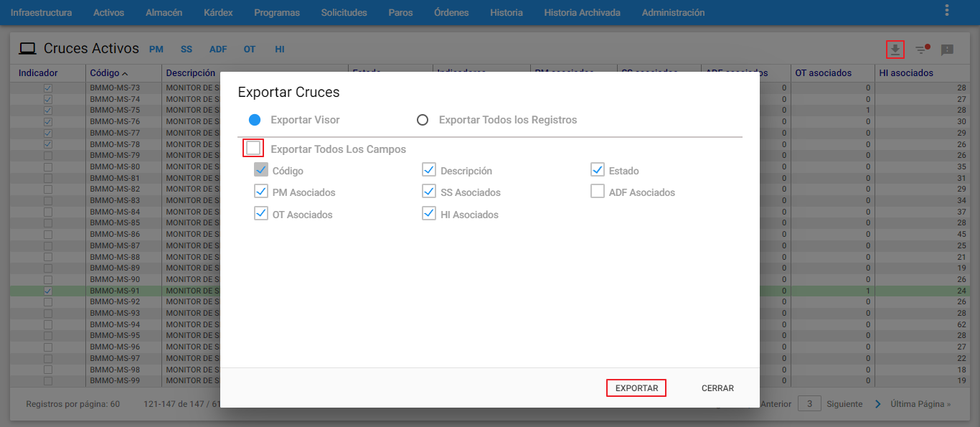Viewport: 980px width, 427px height.
Task: Open the filter icon with red dot
Action: tap(923, 50)
